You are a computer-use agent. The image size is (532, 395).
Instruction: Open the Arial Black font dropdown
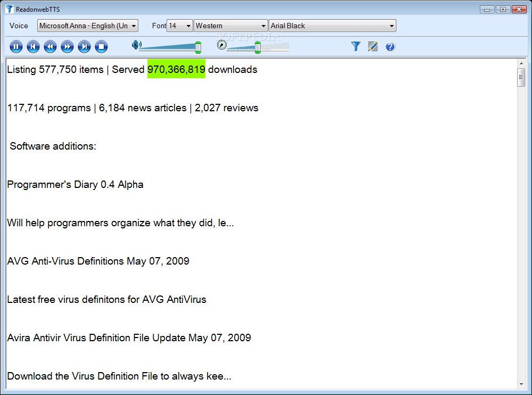click(x=332, y=26)
